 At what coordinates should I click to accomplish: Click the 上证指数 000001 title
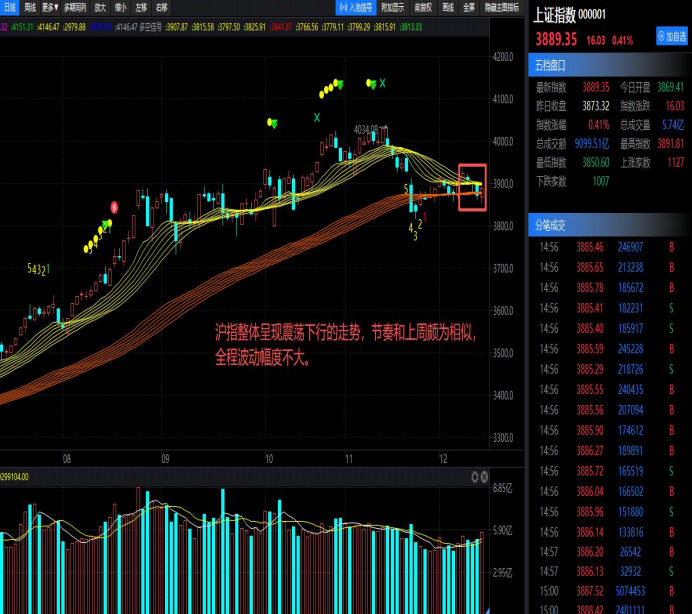coord(569,15)
